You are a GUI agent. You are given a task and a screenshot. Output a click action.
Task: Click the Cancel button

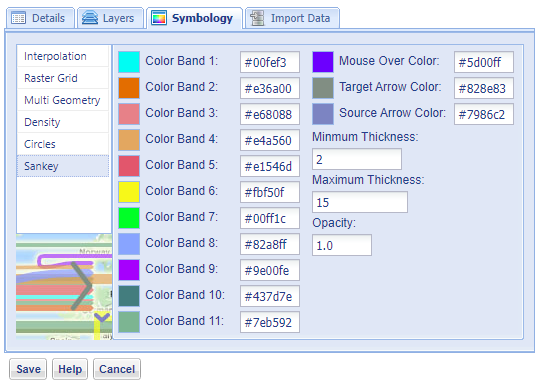(x=117, y=369)
